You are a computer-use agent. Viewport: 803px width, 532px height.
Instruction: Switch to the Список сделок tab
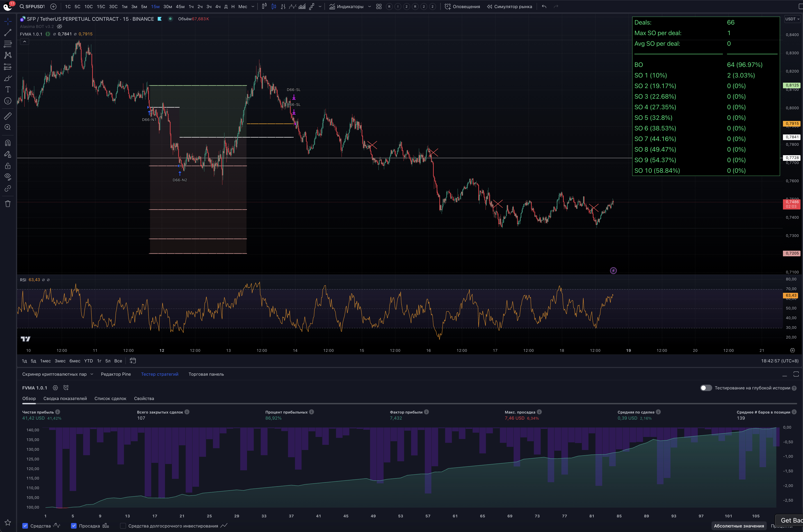pos(110,398)
